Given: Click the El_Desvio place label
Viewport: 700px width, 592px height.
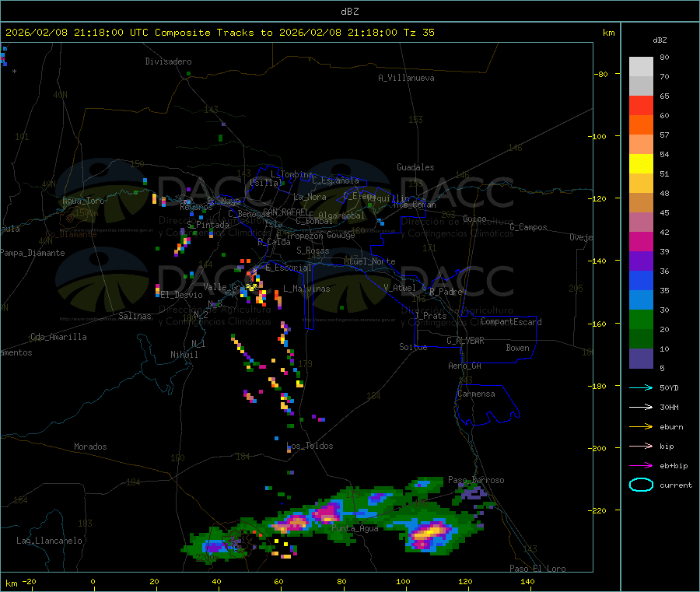Looking at the screenshot, I should pyautogui.click(x=182, y=295).
